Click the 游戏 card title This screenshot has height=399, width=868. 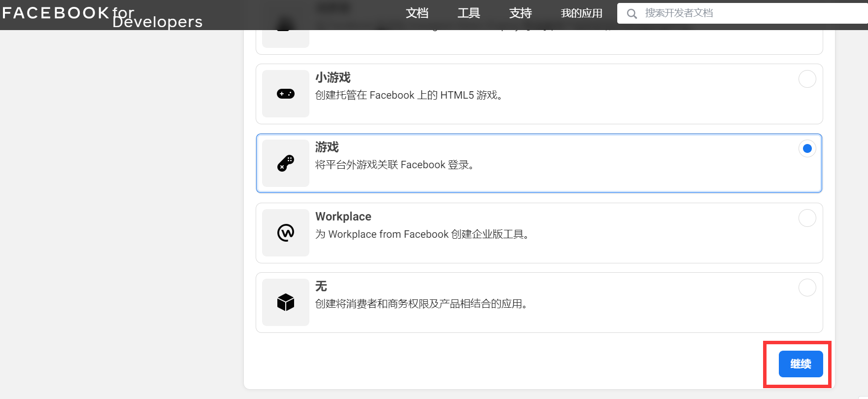(327, 147)
